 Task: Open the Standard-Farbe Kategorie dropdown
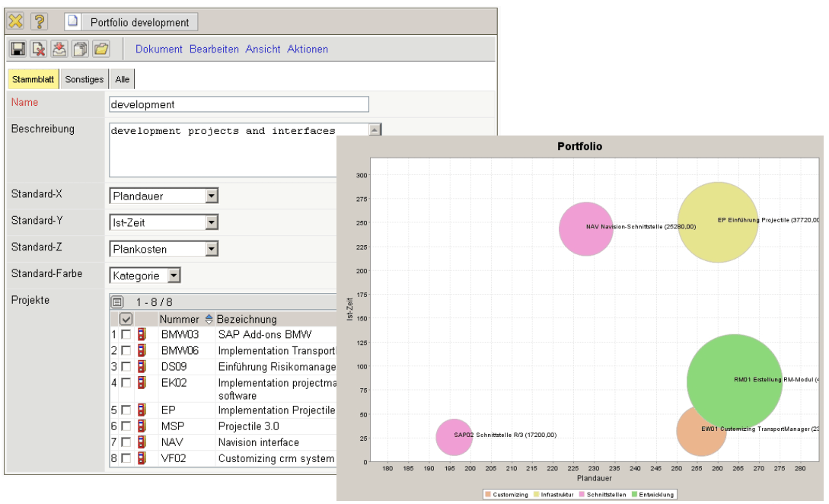(x=174, y=276)
